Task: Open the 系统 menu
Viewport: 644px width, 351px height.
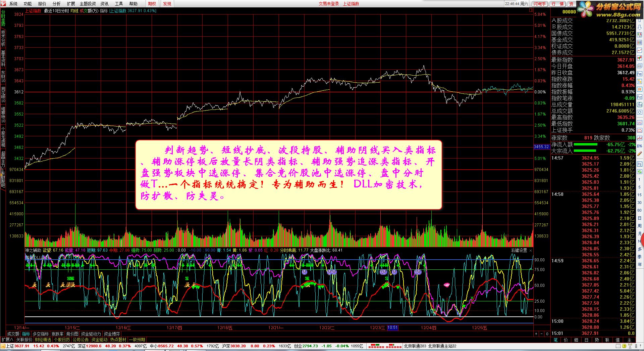Action: [13, 4]
